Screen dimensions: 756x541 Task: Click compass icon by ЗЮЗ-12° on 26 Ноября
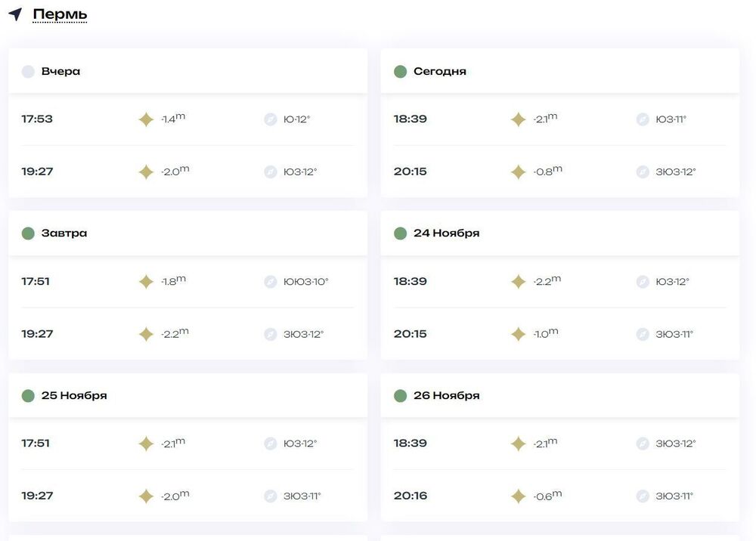click(x=643, y=444)
